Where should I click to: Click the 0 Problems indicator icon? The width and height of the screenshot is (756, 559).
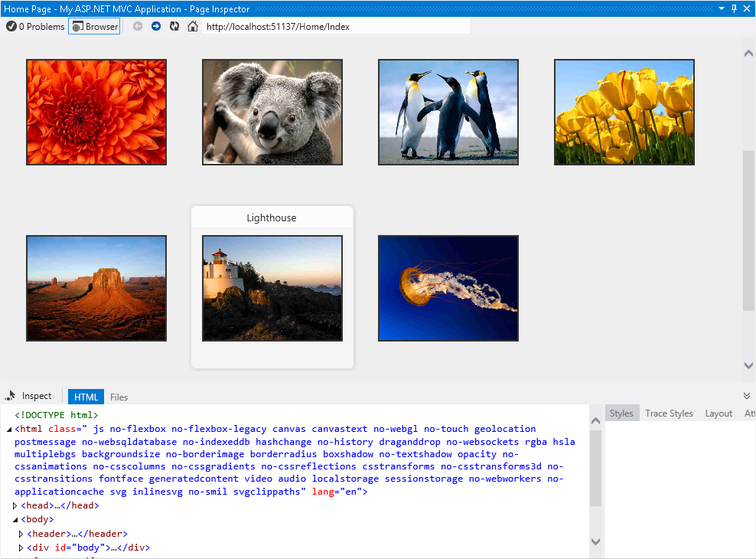11,25
